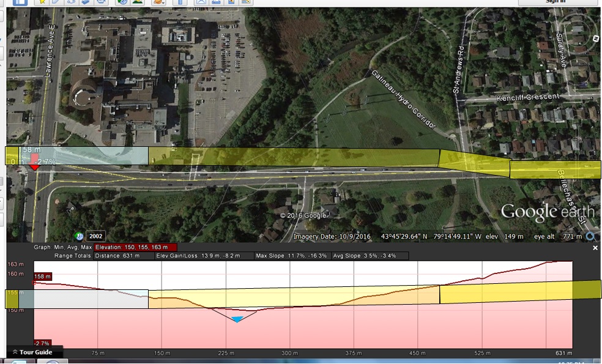602x364 pixels.
Task: Toggle the sidebar panel button
Action: coord(20,2)
